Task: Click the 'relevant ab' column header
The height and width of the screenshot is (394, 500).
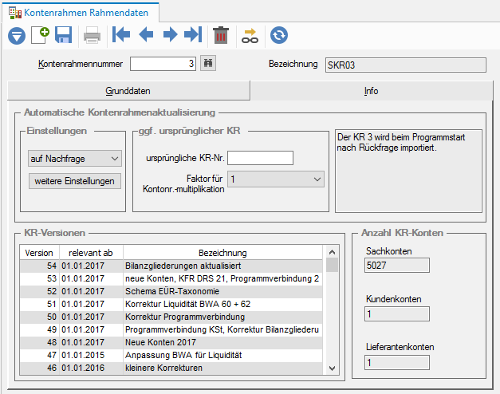Action: click(91, 253)
